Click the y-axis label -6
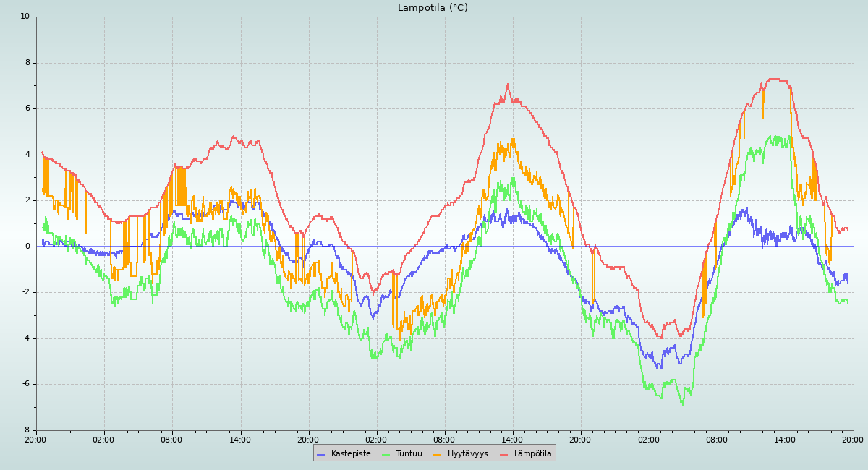The image size is (868, 470). tap(25, 384)
